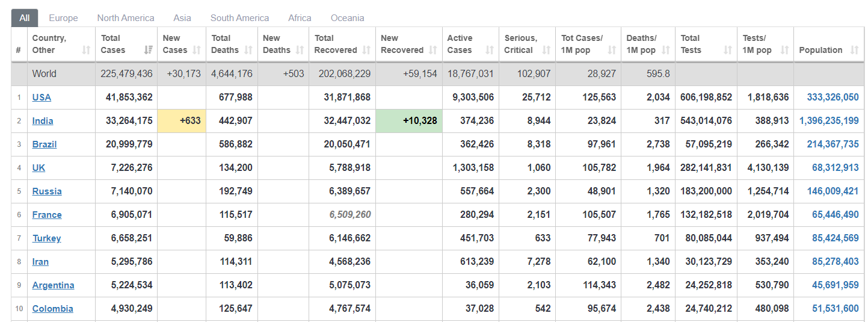The image size is (868, 322).
Task: Sort by Tot Cases/1M pop arrows
Action: tap(611, 51)
